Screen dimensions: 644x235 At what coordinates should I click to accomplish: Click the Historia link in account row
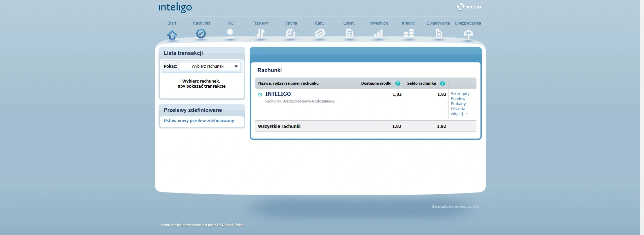click(x=458, y=109)
